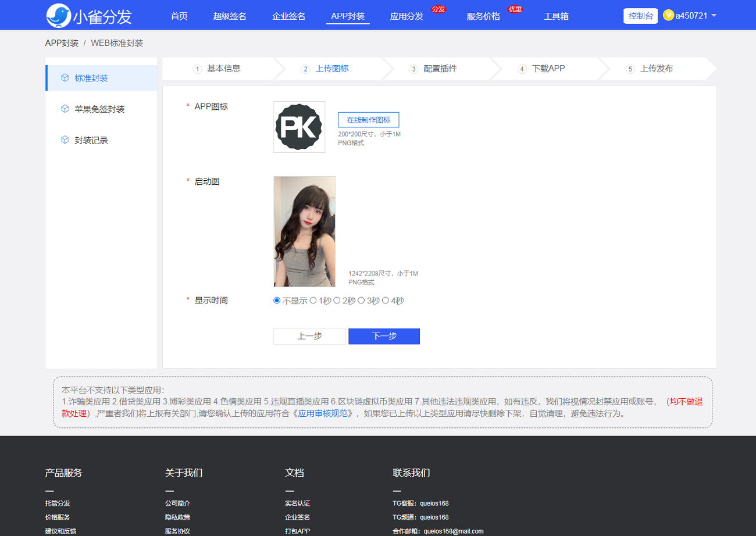
Task: Click the PK app icon image
Action: pyautogui.click(x=299, y=127)
